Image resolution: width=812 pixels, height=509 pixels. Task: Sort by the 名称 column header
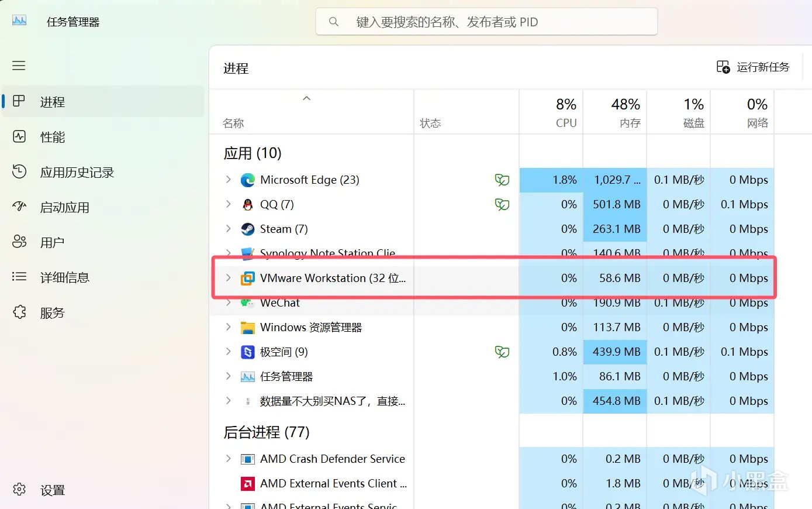click(311, 112)
